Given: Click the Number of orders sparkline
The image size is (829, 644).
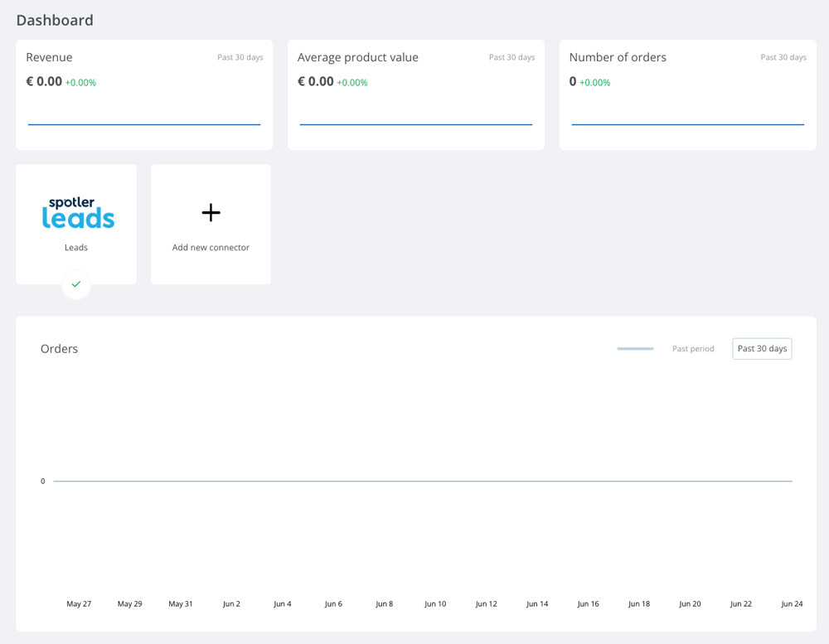Looking at the screenshot, I should click(x=688, y=124).
